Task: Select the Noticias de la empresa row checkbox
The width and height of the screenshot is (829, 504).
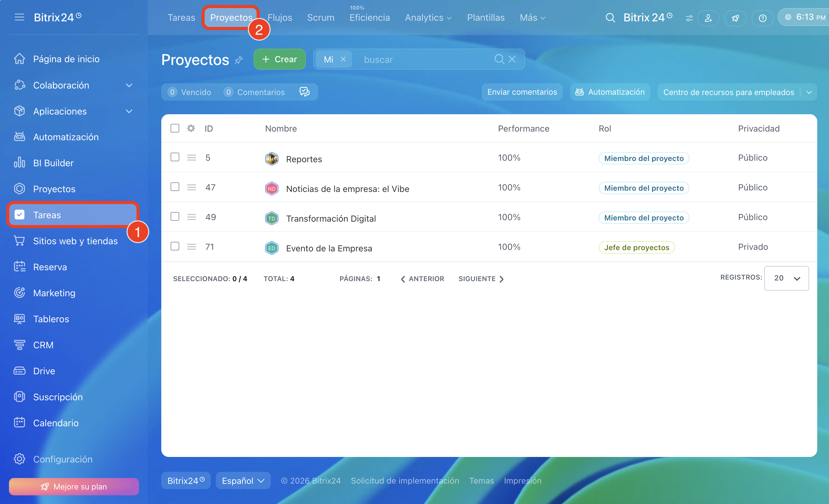Action: [175, 187]
